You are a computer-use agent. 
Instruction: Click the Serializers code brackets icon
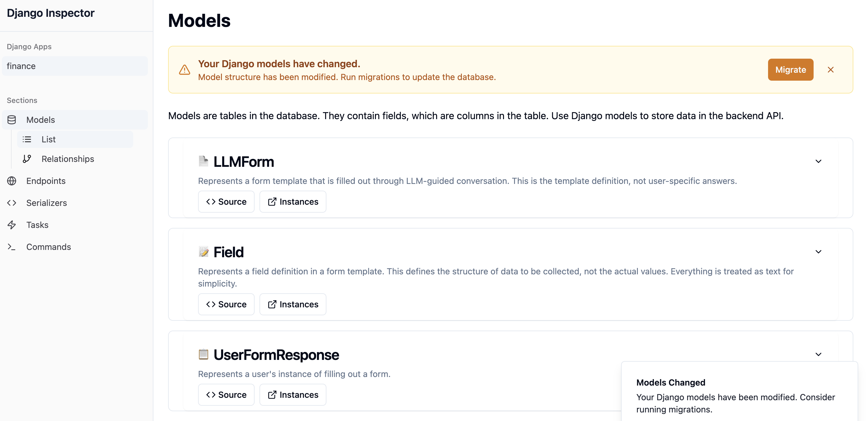[x=12, y=203]
